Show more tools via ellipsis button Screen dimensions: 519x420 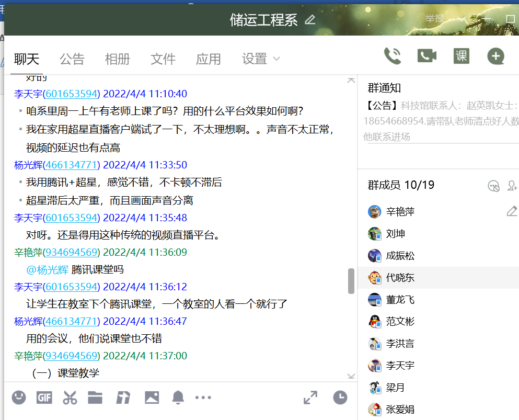click(x=203, y=398)
